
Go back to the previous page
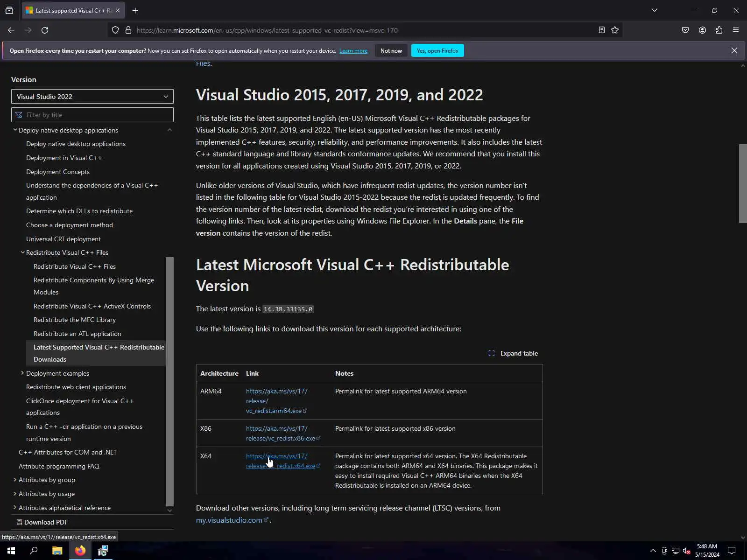pos(11,30)
